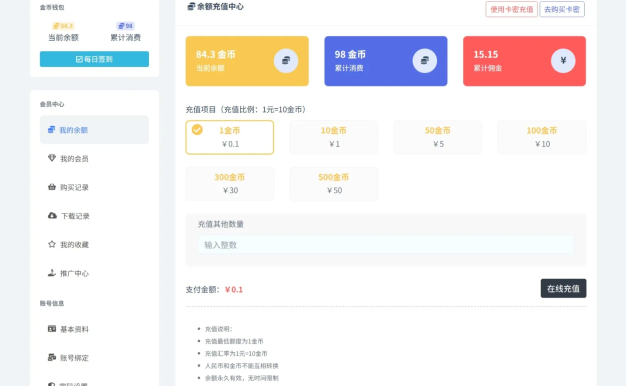Click the 充值其他数量 label

[221, 224]
